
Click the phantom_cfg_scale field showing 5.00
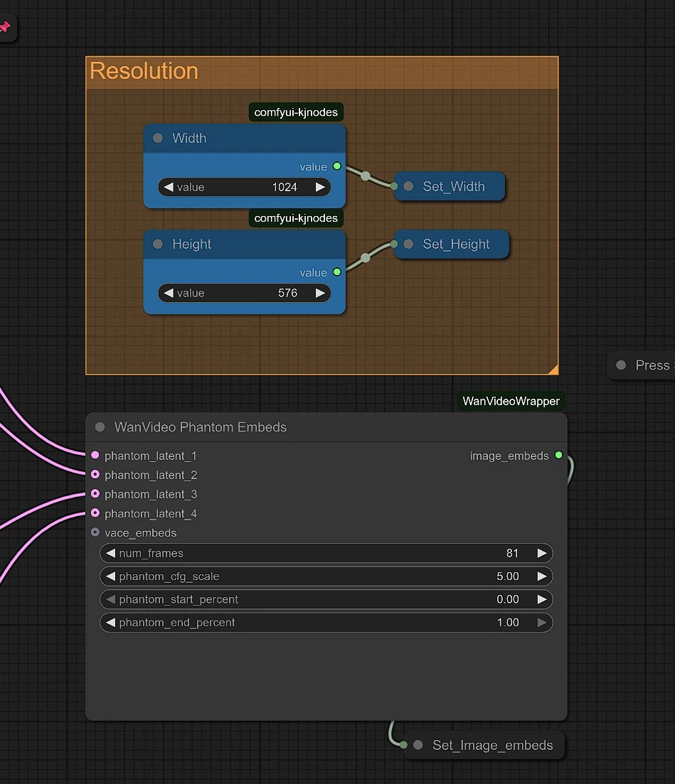click(326, 576)
